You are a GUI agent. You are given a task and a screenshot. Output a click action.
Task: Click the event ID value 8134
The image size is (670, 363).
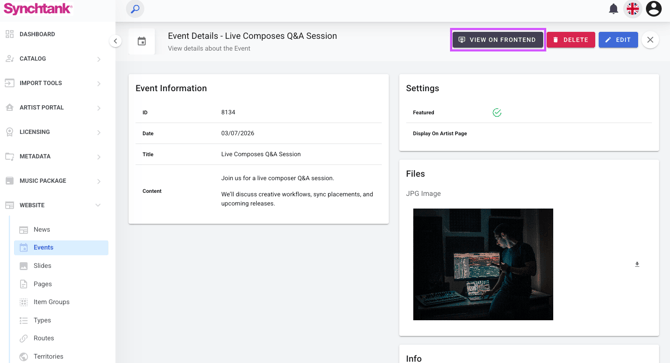click(x=228, y=112)
